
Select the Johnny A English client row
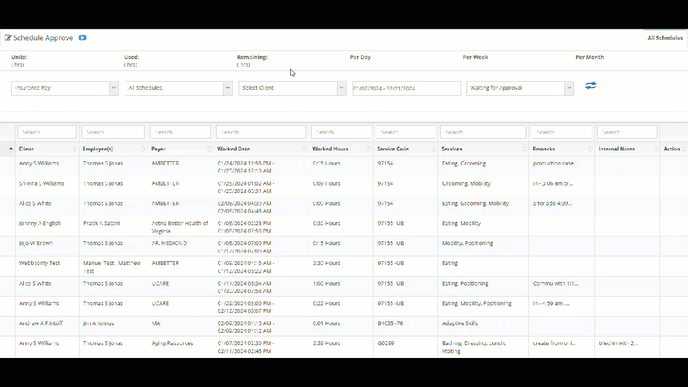(x=344, y=227)
